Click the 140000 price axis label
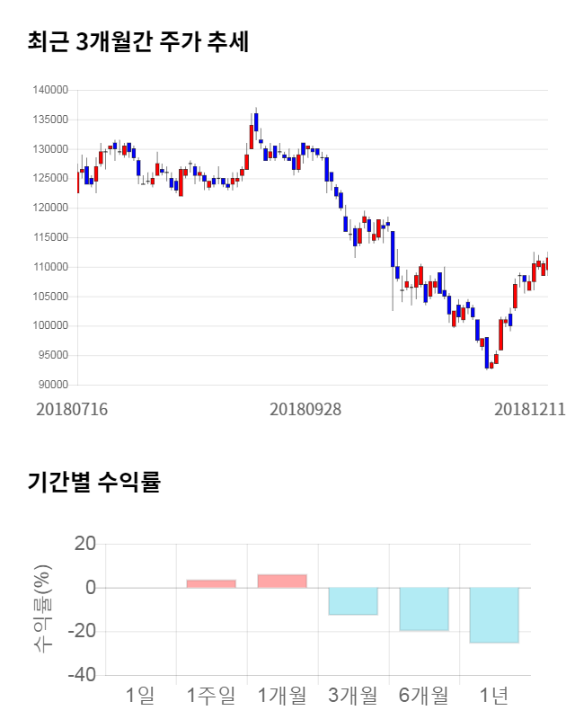 51,90
